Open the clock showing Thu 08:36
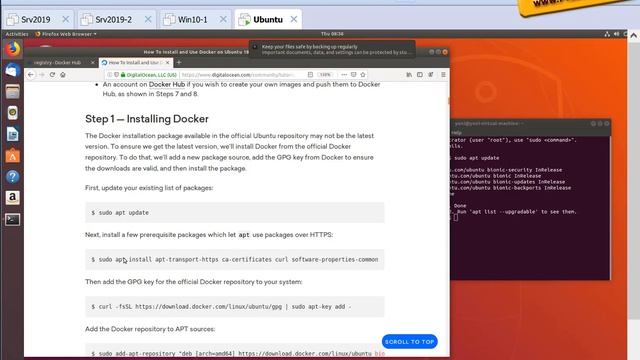Image resolution: width=640 pixels, height=360 pixels. [332, 34]
